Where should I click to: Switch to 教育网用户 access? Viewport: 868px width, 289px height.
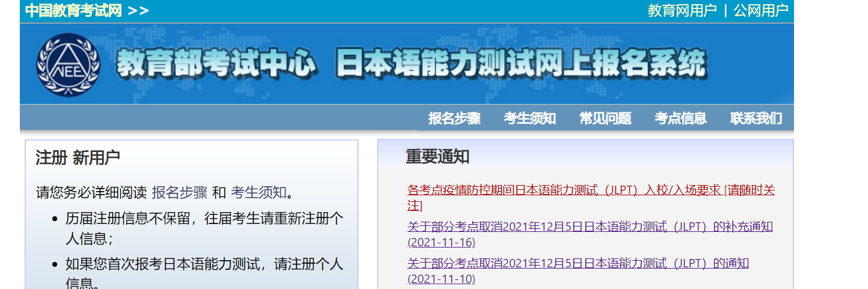point(682,10)
